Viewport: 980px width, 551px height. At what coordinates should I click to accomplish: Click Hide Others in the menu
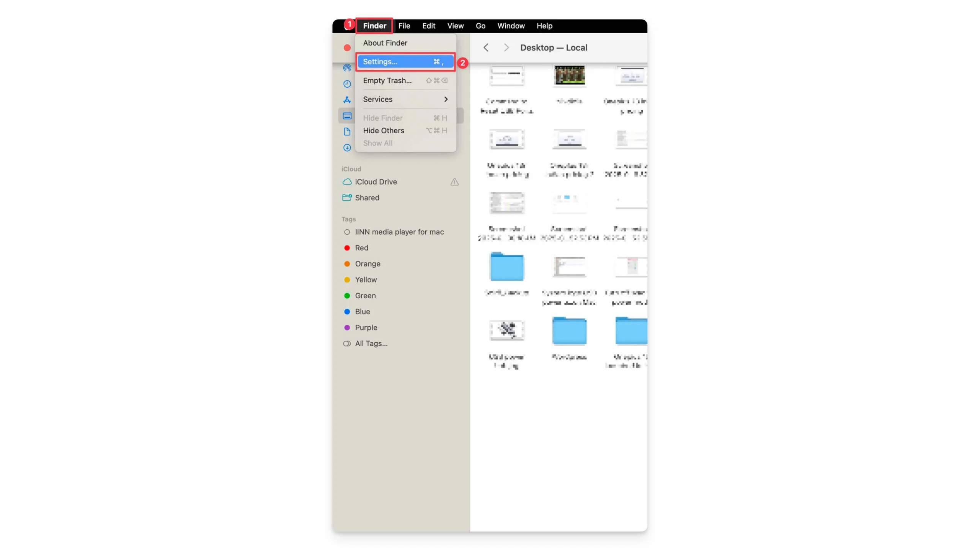coord(383,131)
